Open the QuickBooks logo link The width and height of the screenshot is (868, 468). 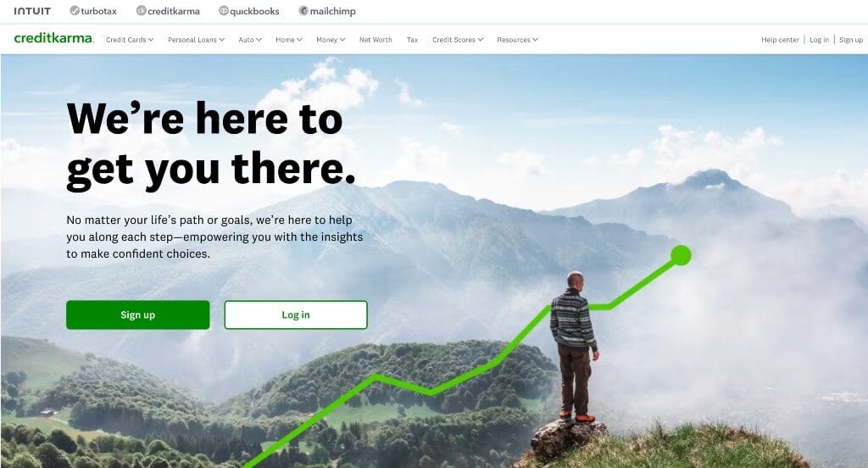[x=249, y=11]
